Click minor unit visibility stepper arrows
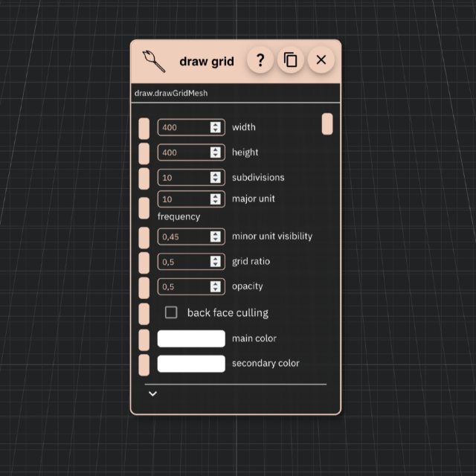The height and width of the screenshot is (476, 476). [216, 237]
